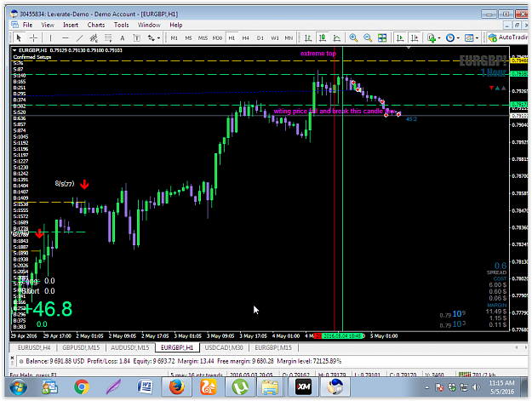
Task: Select the crosshair tool
Action: pyautogui.click(x=33, y=37)
